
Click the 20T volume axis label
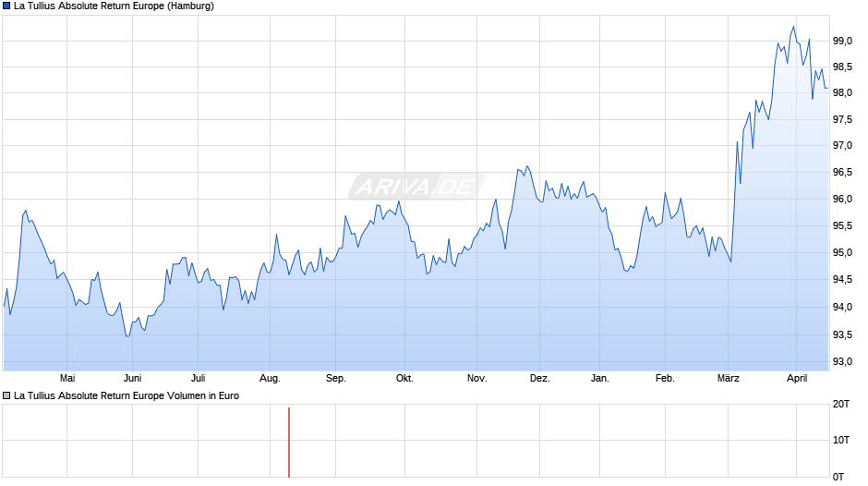pyautogui.click(x=841, y=404)
